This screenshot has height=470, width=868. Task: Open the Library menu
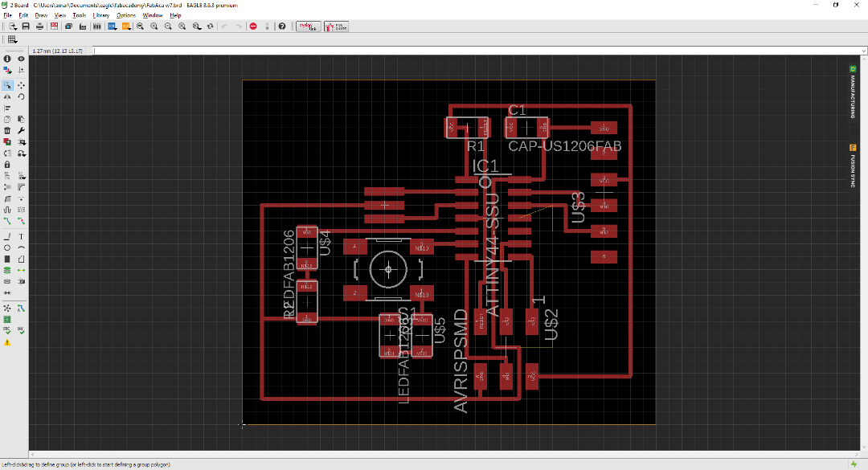click(x=100, y=15)
